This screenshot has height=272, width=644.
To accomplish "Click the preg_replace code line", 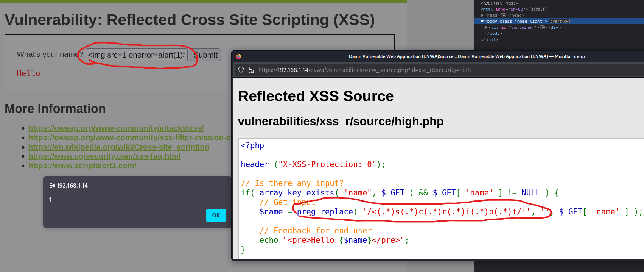I will pos(451,212).
